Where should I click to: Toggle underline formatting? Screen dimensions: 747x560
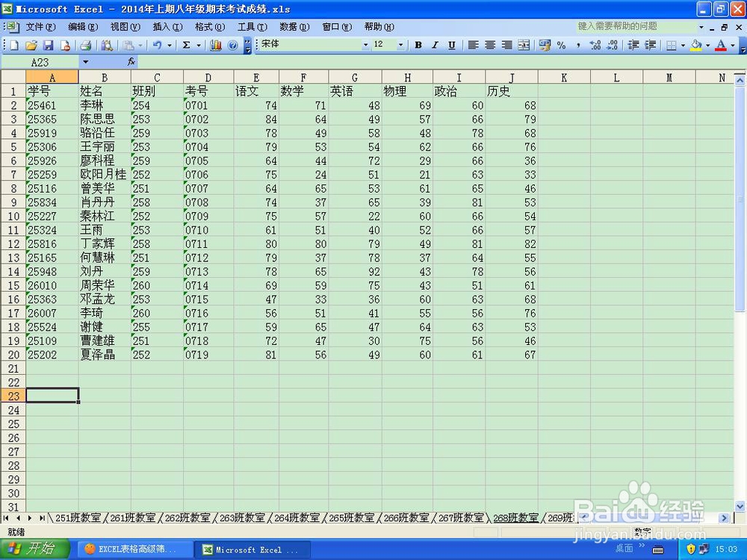coord(452,45)
